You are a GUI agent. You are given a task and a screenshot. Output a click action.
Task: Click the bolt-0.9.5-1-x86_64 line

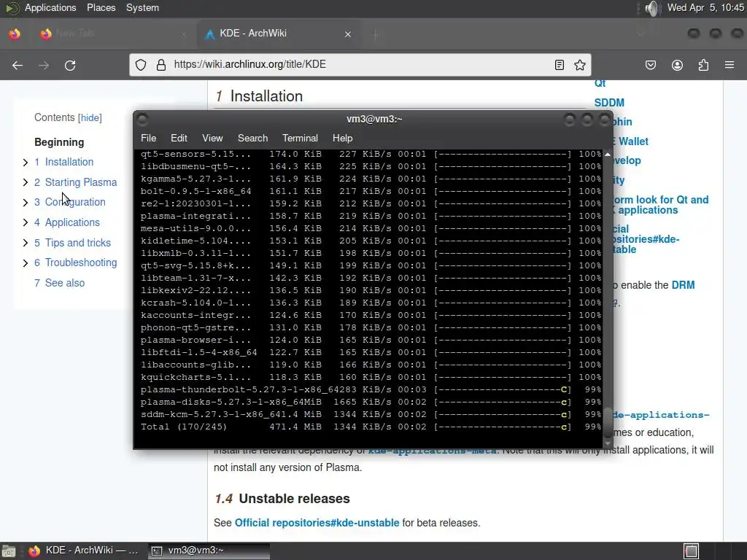tap(371, 191)
